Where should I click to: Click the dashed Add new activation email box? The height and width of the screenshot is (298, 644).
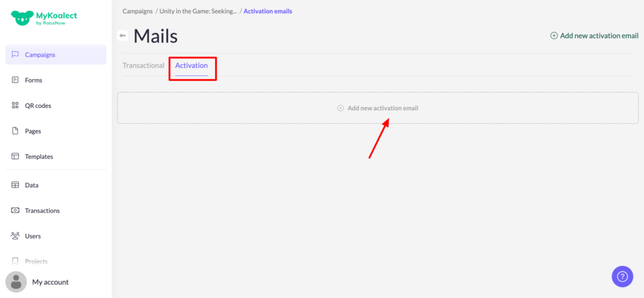pos(377,108)
